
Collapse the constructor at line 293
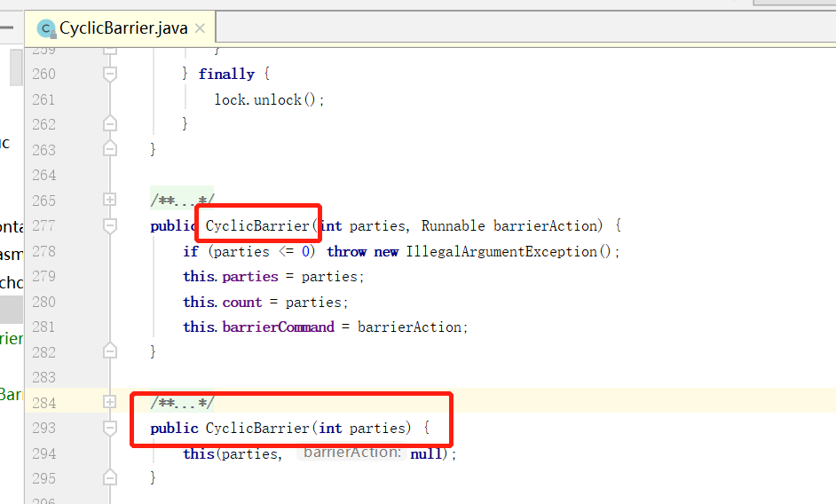[110, 428]
